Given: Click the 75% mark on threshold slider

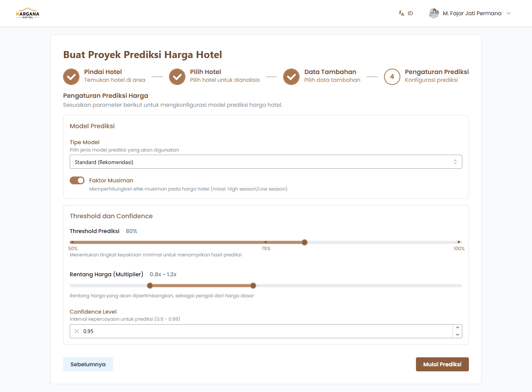Looking at the screenshot, I should 266,242.
